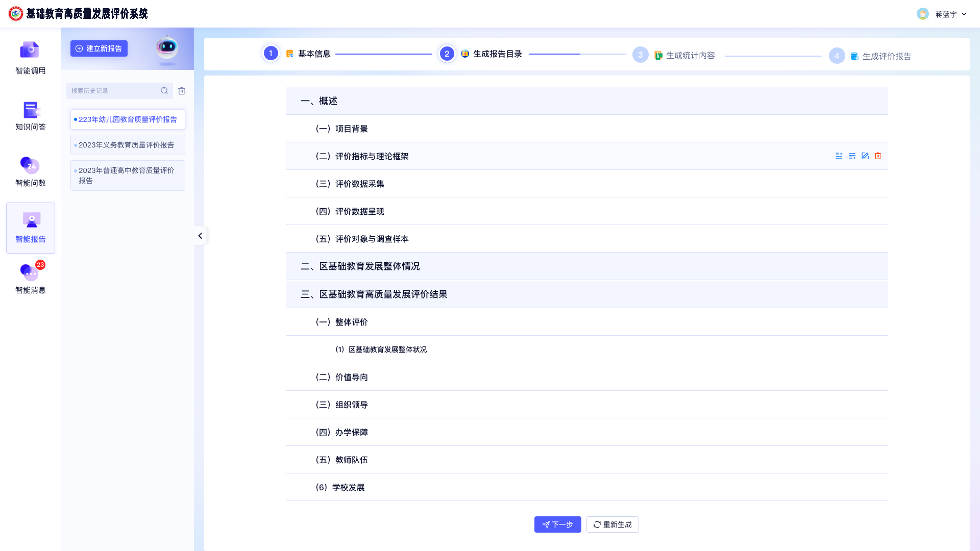980x551 pixels.
Task: Create a new report via 建立新报告
Action: (99, 48)
